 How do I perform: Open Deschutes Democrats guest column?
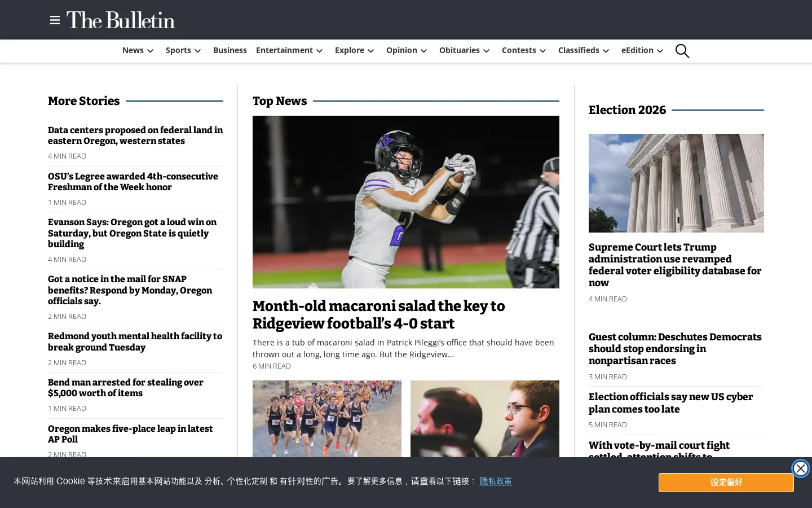(x=675, y=349)
